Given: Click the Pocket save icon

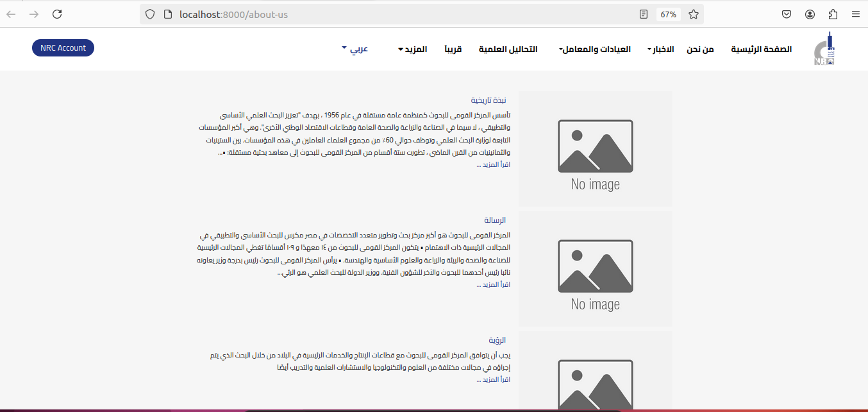Looking at the screenshot, I should point(787,14).
